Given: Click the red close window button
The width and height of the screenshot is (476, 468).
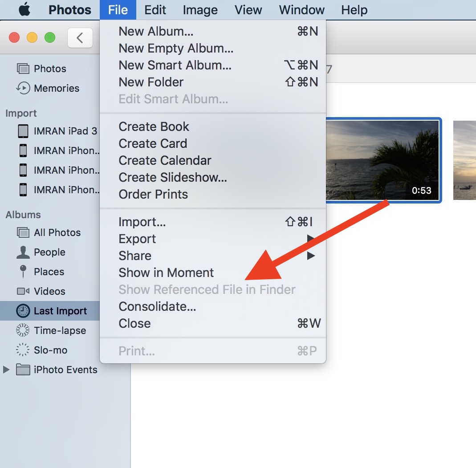Looking at the screenshot, I should 14,37.
